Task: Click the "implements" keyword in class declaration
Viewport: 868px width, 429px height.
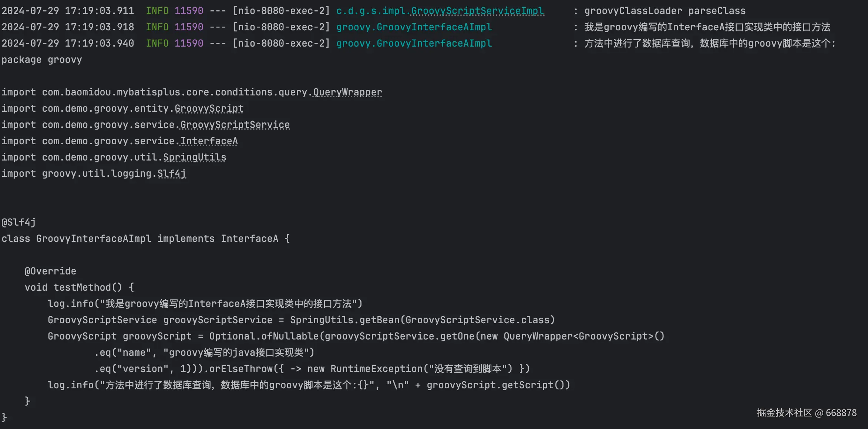Action: 186,239
